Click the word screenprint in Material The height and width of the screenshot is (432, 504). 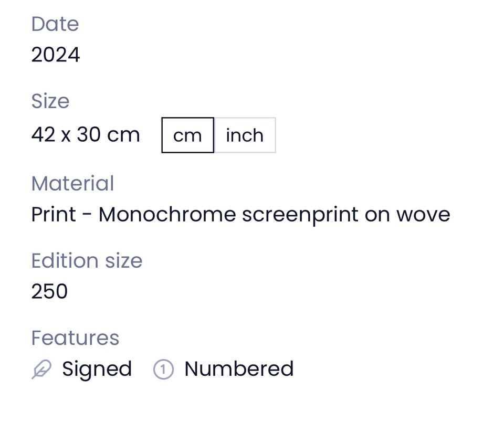[x=300, y=215]
